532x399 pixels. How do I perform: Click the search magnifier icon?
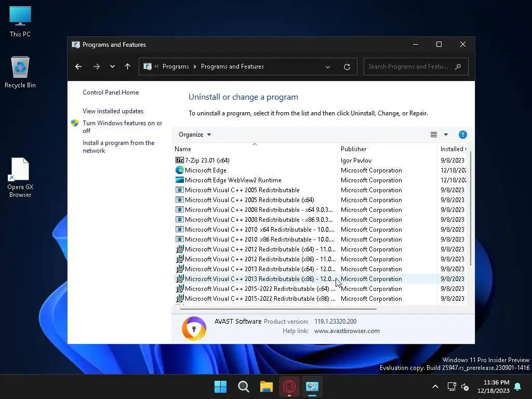pos(458,66)
